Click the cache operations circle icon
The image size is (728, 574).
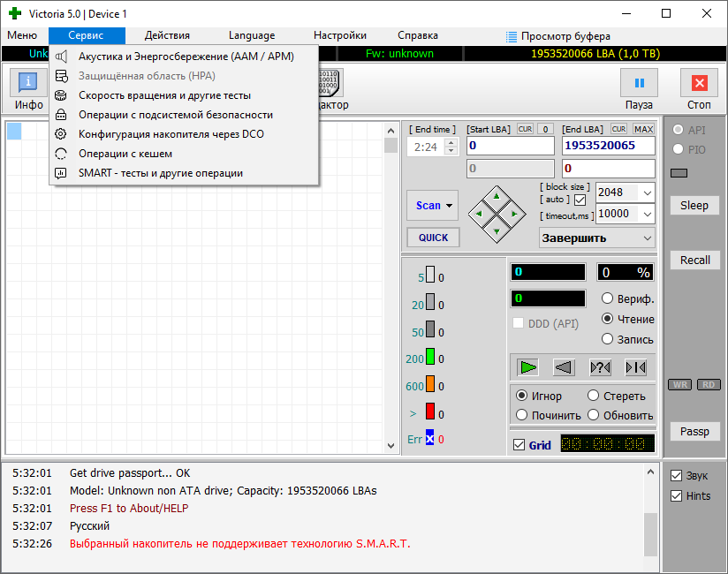[x=61, y=154]
